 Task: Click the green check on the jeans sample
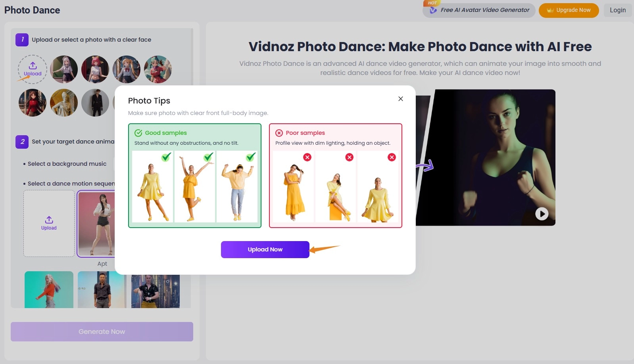coord(251,157)
